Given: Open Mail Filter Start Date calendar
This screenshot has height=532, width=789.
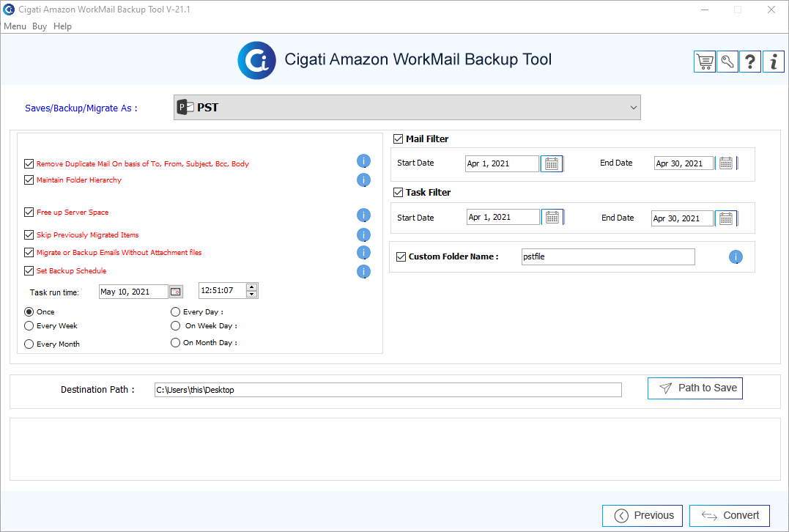Looking at the screenshot, I should pyautogui.click(x=552, y=163).
